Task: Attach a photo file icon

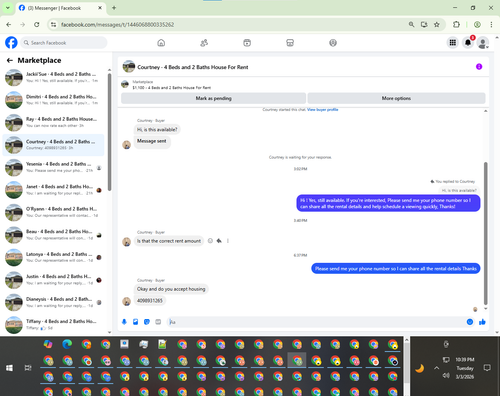Action: coord(135,322)
